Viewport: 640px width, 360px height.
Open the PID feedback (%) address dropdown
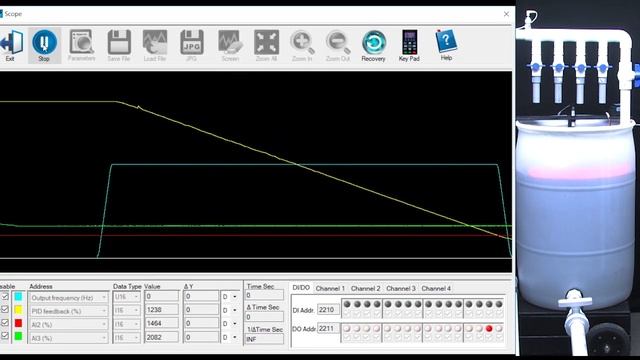[69, 311]
